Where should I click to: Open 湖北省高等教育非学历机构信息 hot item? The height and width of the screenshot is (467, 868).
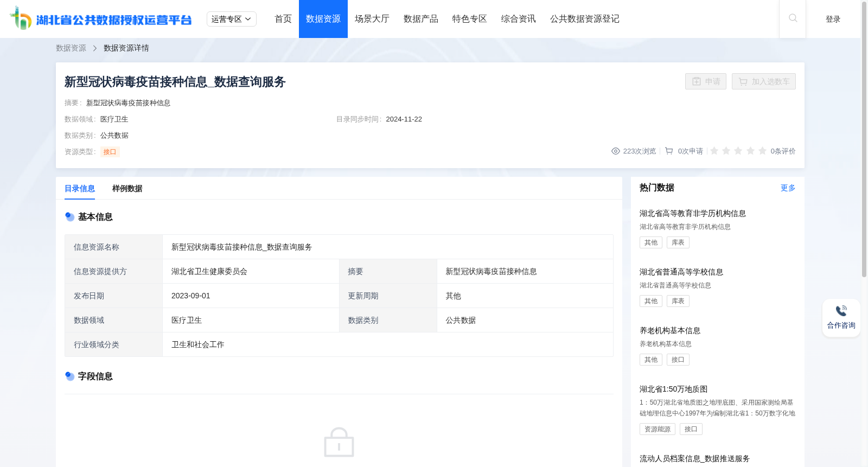point(693,214)
